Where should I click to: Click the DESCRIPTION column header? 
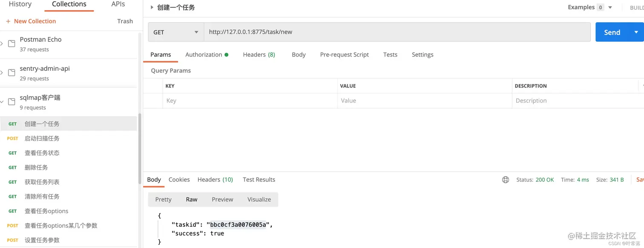click(531, 86)
